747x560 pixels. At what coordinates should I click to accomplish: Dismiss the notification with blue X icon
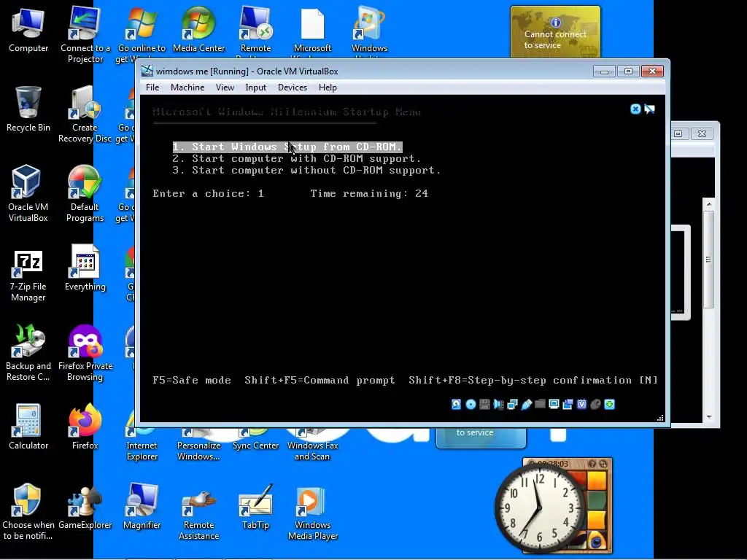[x=635, y=109]
